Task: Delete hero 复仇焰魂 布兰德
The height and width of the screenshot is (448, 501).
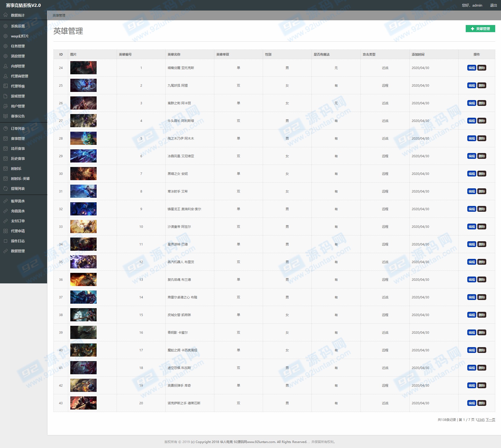Action: pos(482,280)
